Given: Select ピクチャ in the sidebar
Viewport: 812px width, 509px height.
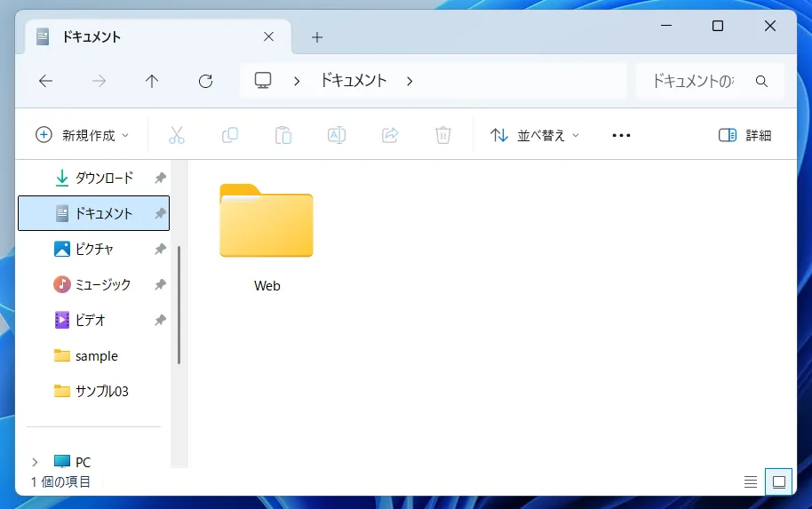Looking at the screenshot, I should 94,249.
